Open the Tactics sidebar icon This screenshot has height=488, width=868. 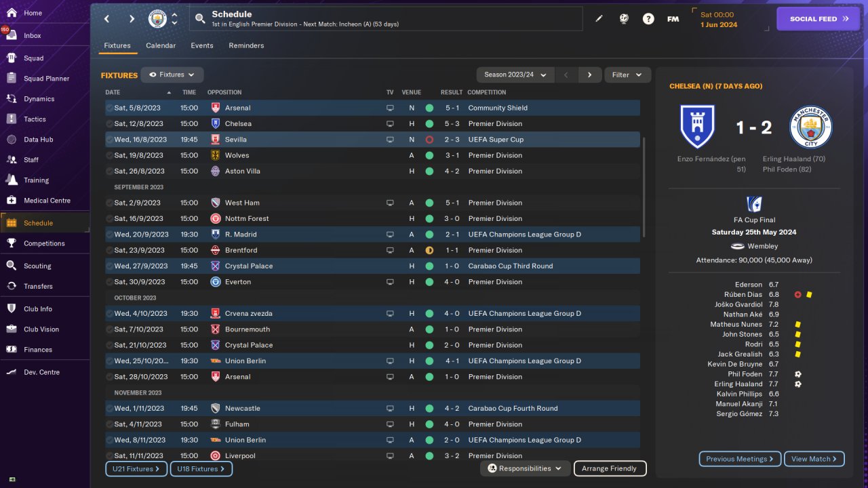12,119
